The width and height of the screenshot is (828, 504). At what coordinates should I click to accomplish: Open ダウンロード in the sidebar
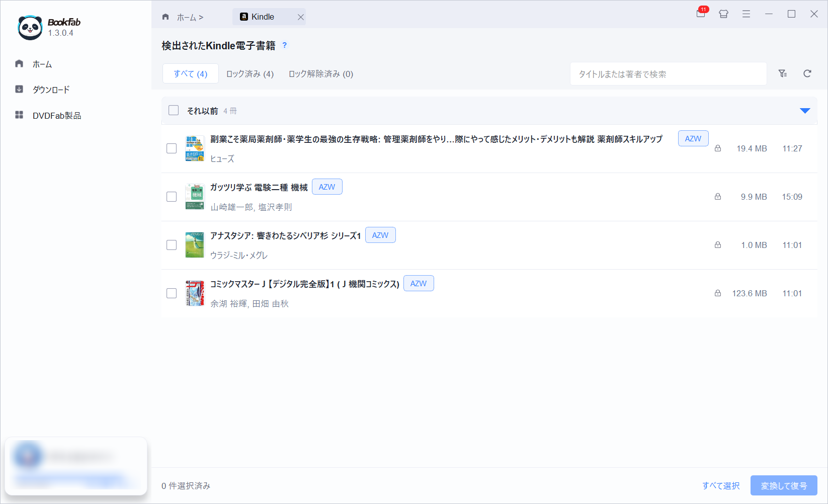(51, 90)
